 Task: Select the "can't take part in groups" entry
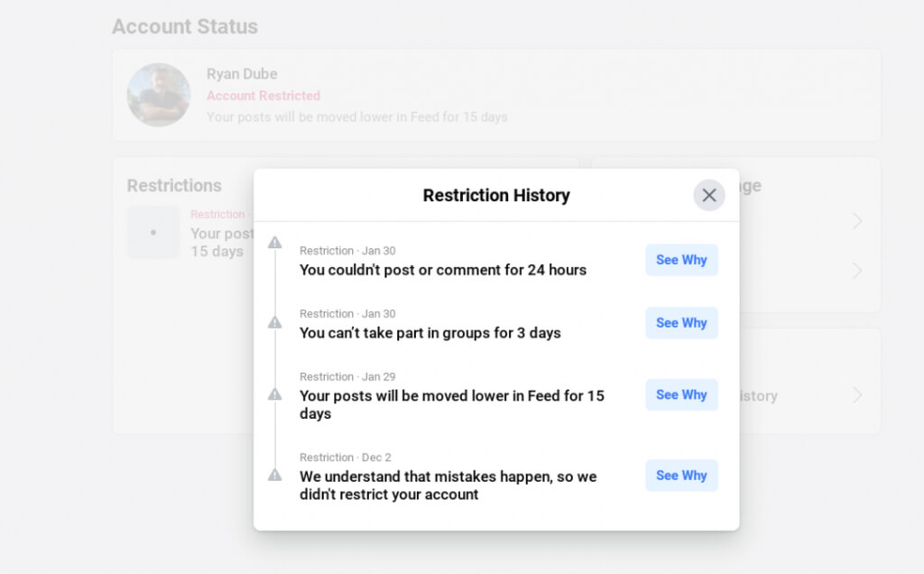point(430,333)
